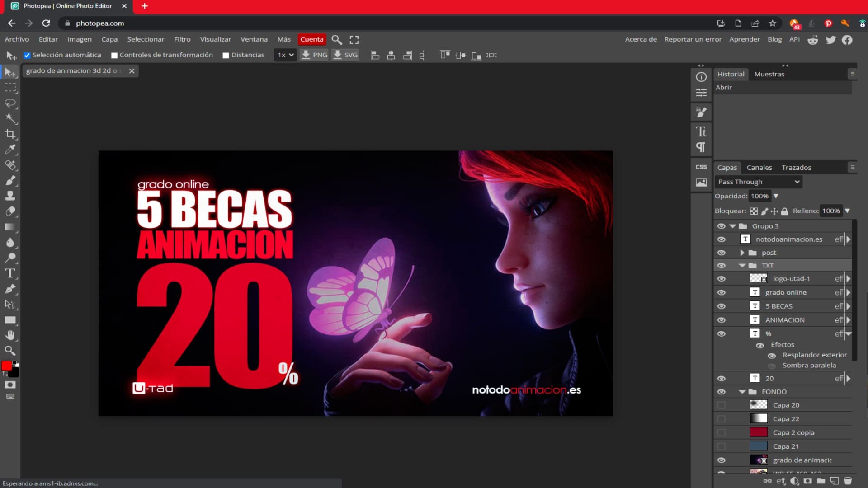Select the Blur drop tool
The height and width of the screenshot is (488, 868).
point(10,243)
